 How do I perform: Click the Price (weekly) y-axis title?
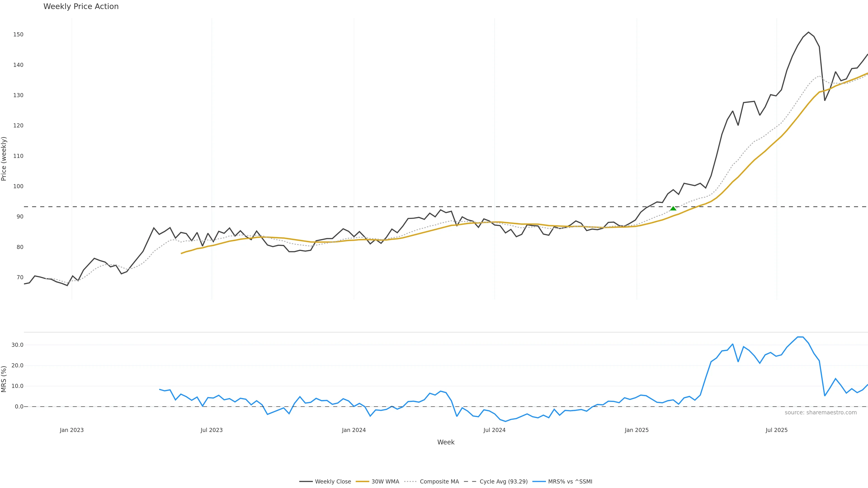tap(4, 159)
